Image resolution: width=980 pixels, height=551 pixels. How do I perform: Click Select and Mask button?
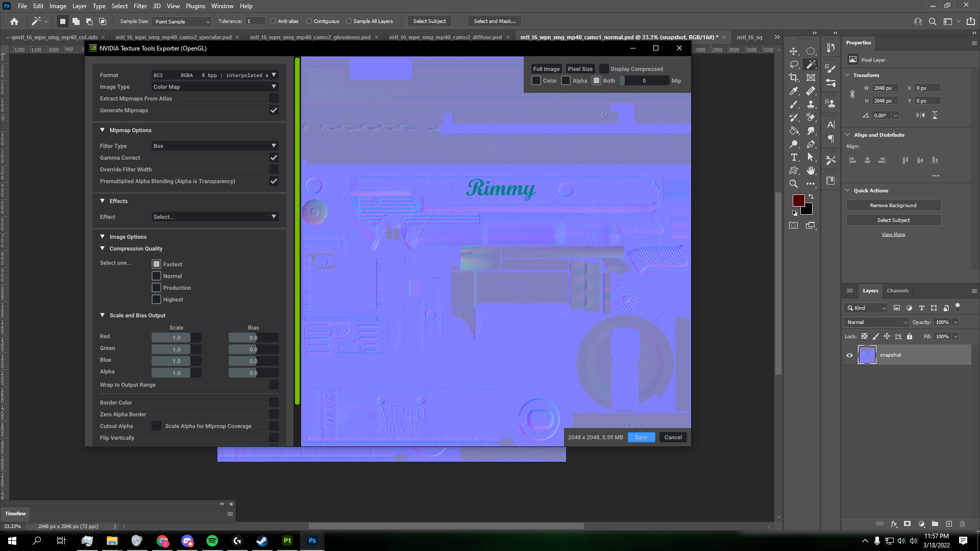coord(494,21)
